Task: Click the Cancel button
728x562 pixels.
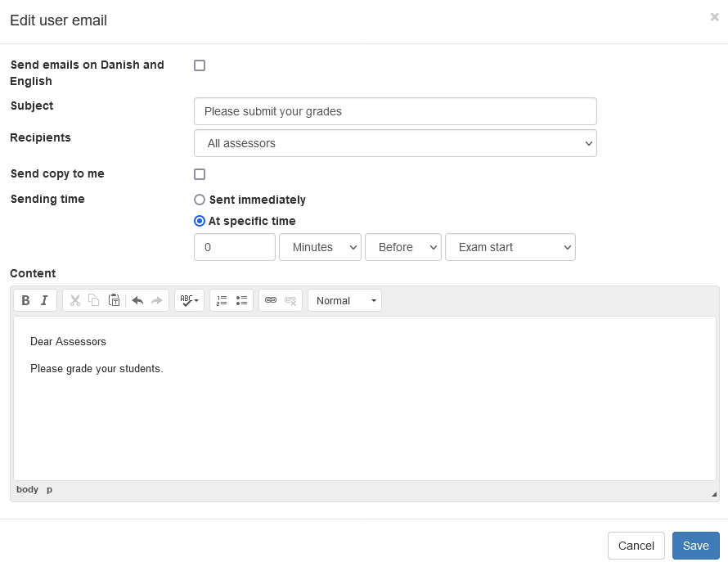Action: (636, 546)
